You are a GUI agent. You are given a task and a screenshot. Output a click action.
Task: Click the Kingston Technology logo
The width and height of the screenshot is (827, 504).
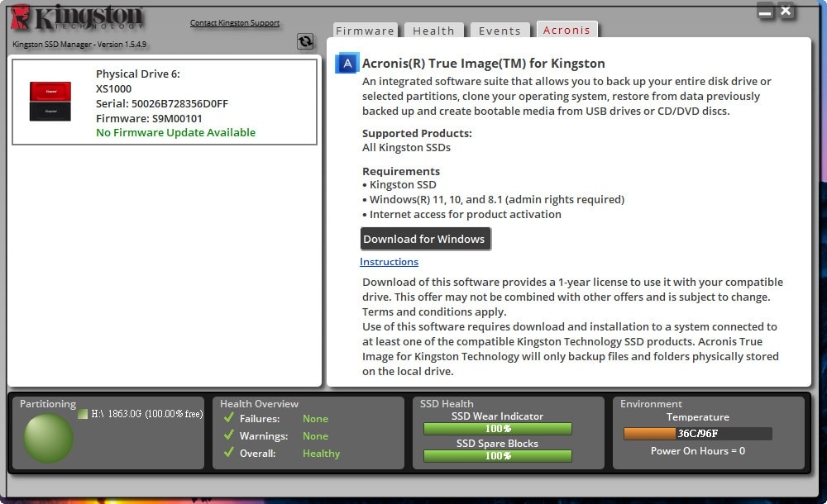pyautogui.click(x=77, y=17)
